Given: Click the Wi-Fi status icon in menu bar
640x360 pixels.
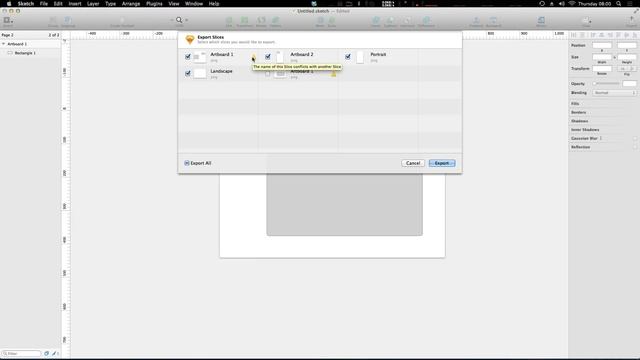Looking at the screenshot, I should (572, 4).
